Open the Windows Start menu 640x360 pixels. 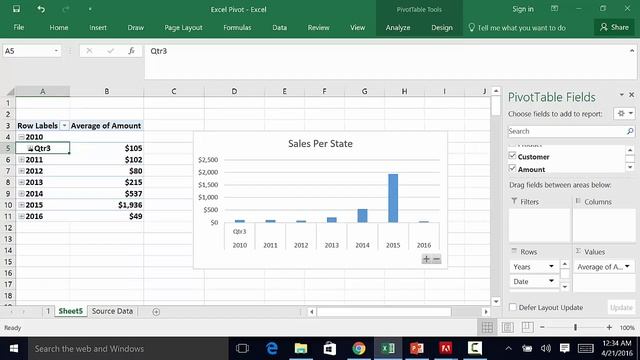[x=14, y=349]
